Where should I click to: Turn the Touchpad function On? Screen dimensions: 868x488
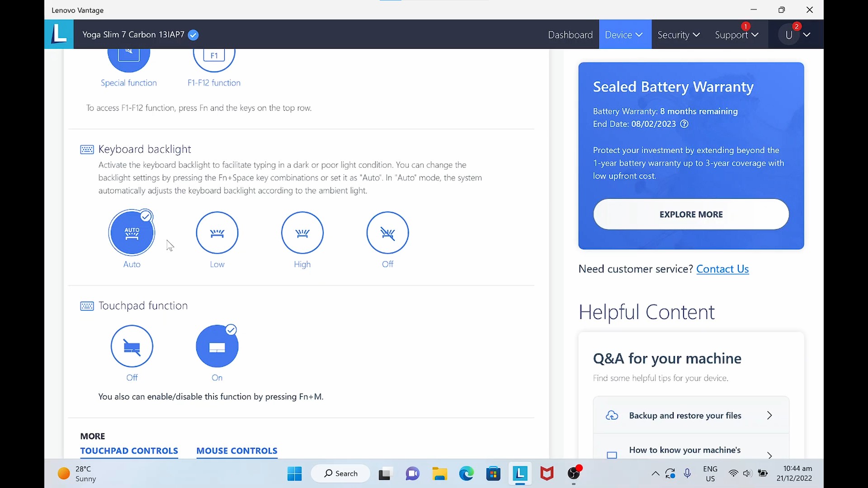(217, 346)
